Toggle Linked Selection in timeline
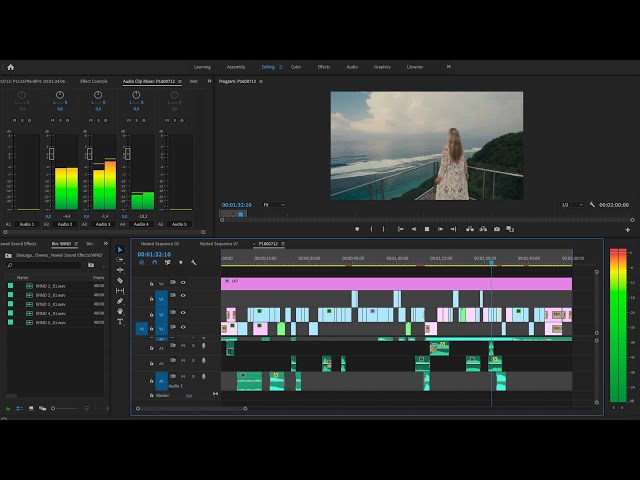The width and height of the screenshot is (640, 480). click(x=167, y=263)
